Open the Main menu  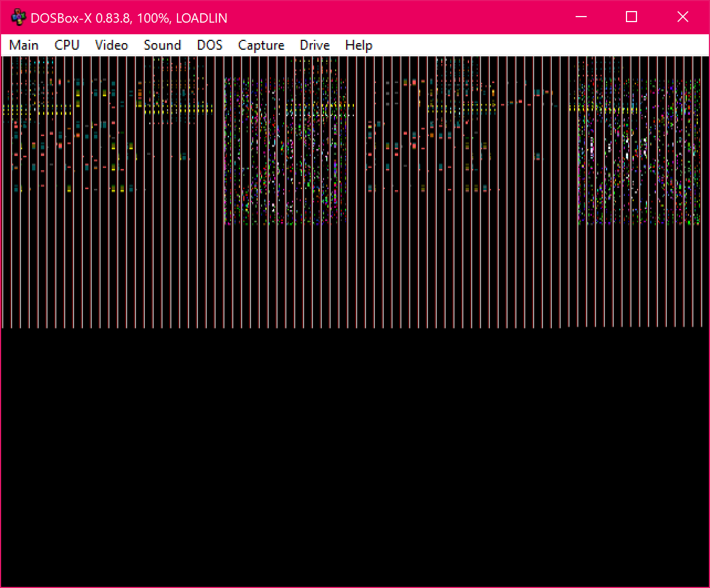(24, 45)
